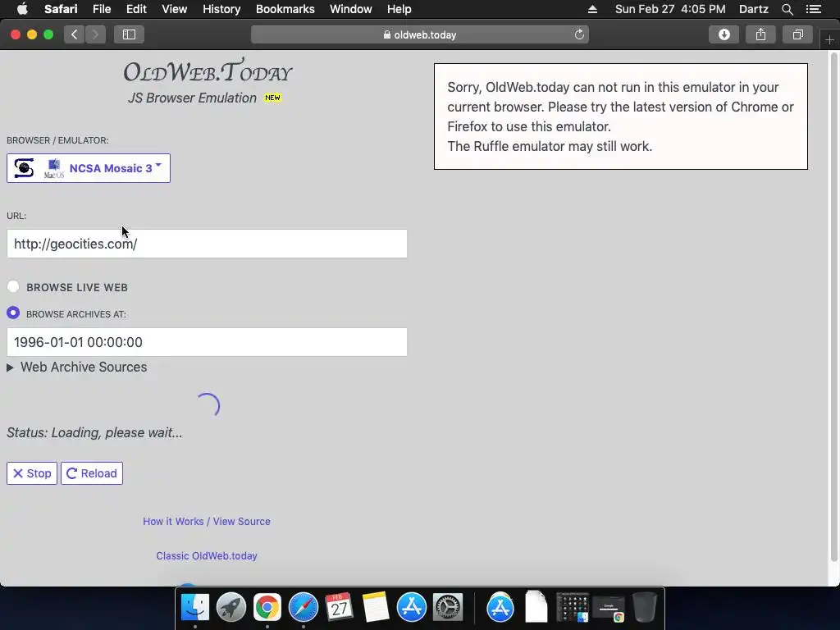Screen dimensions: 840x630
Task: Click the Stop button
Action: point(32,473)
